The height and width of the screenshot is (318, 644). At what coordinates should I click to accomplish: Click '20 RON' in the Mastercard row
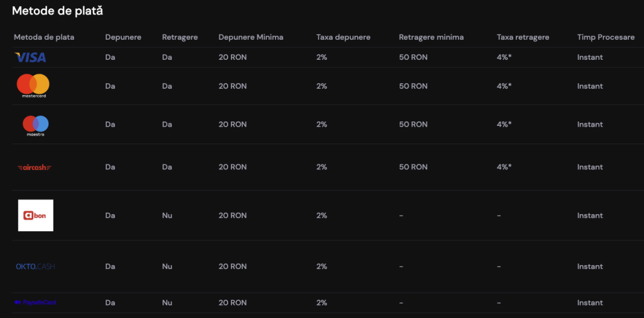[233, 86]
